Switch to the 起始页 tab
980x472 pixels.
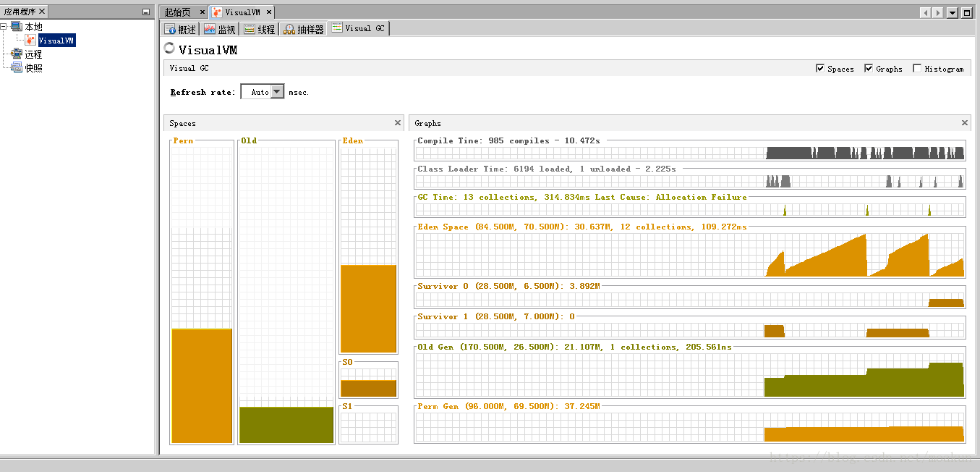click(177, 12)
